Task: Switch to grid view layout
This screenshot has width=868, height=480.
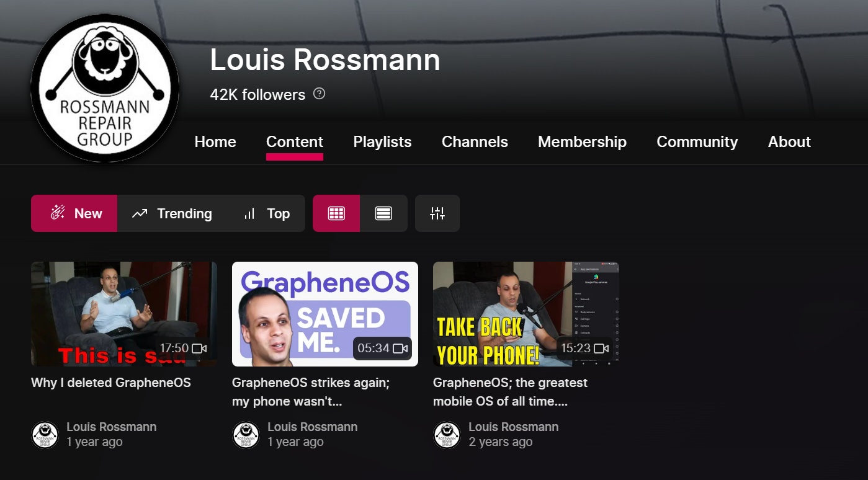Action: (x=336, y=213)
